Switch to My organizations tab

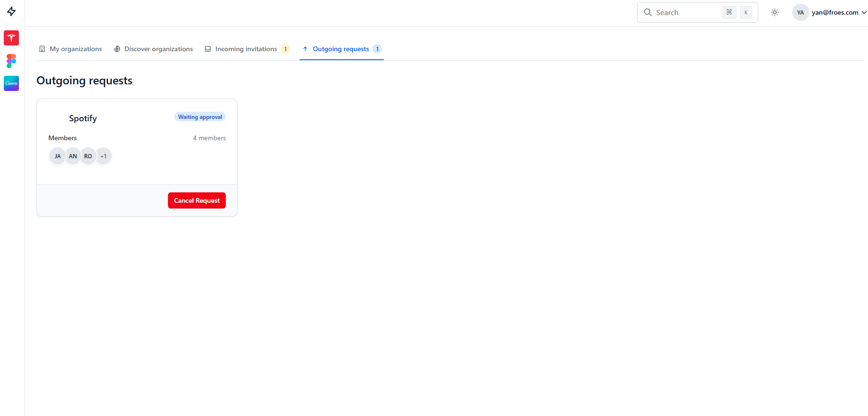70,49
